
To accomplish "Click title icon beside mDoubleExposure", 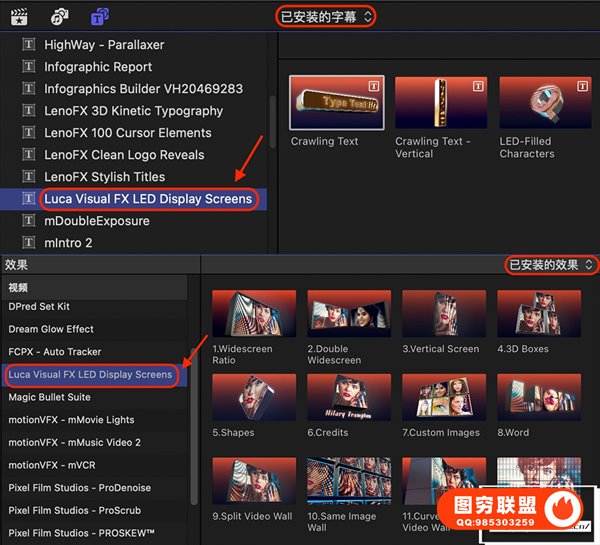I will click(x=28, y=221).
